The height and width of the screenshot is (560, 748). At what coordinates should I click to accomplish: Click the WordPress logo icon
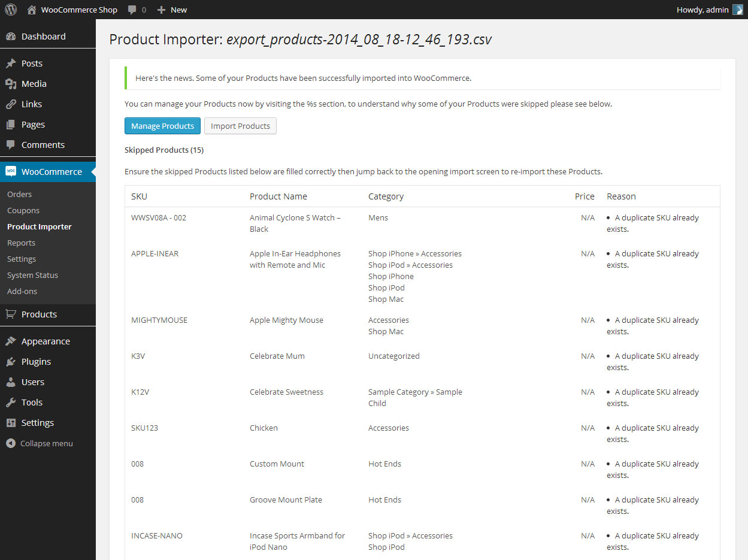tap(11, 10)
